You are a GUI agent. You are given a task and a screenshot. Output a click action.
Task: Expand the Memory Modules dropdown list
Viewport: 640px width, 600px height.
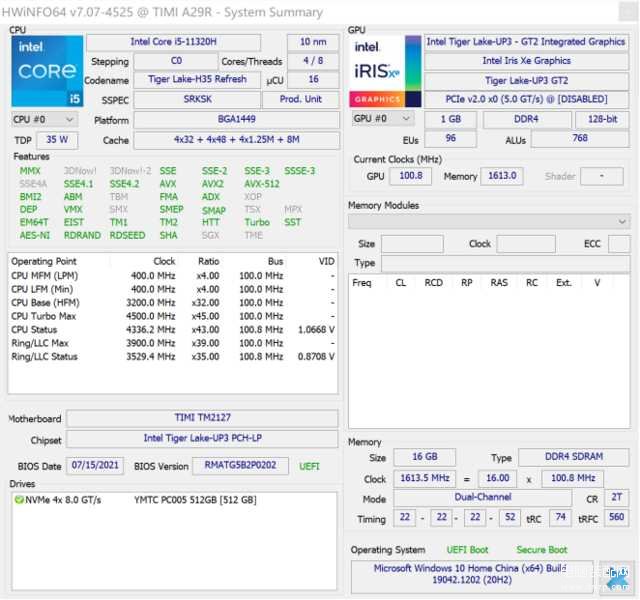coord(489,222)
